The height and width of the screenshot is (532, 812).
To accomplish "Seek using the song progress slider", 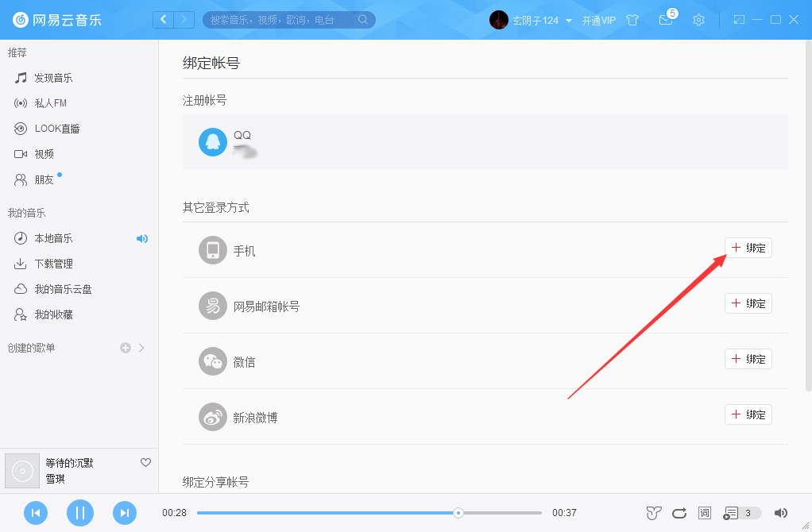I will coord(458,513).
